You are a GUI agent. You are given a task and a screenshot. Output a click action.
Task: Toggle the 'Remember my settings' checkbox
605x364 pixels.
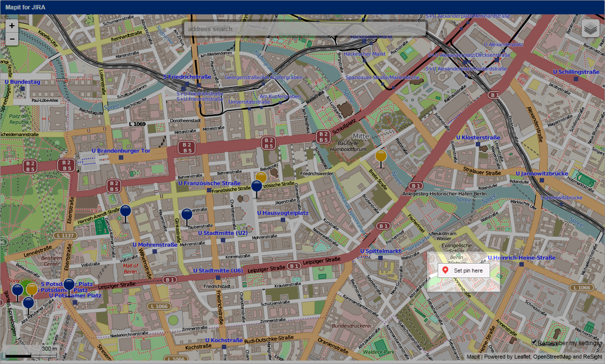[535, 342]
